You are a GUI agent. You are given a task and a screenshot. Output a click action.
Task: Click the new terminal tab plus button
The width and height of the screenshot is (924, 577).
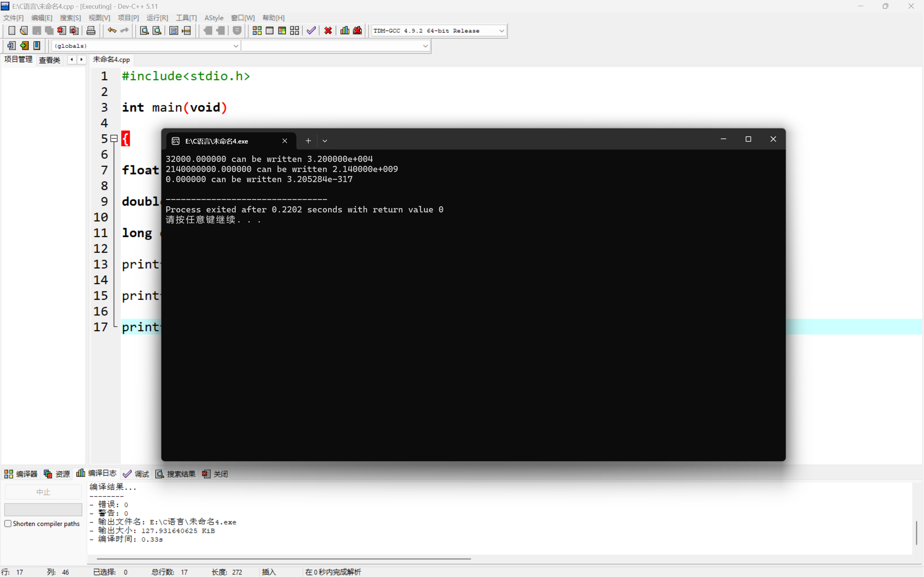pyautogui.click(x=308, y=141)
